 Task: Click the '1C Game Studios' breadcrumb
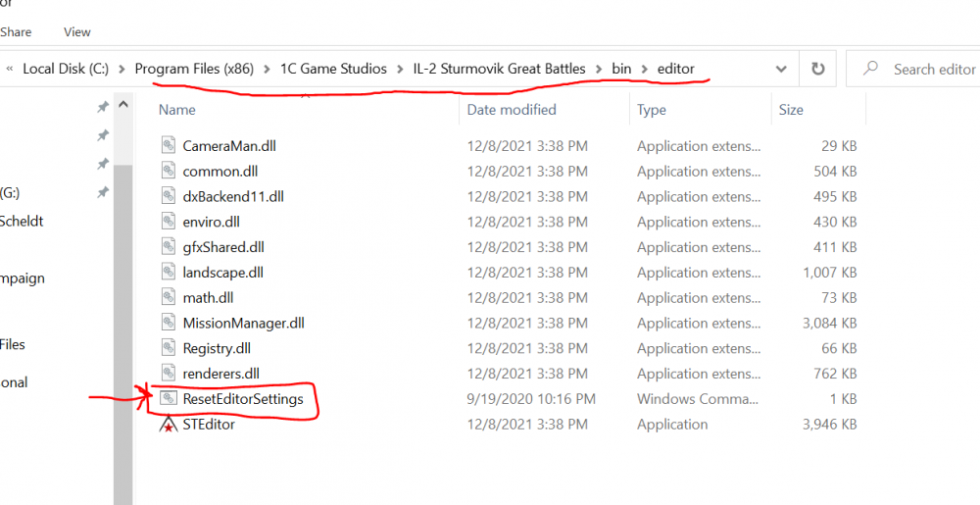coord(333,70)
